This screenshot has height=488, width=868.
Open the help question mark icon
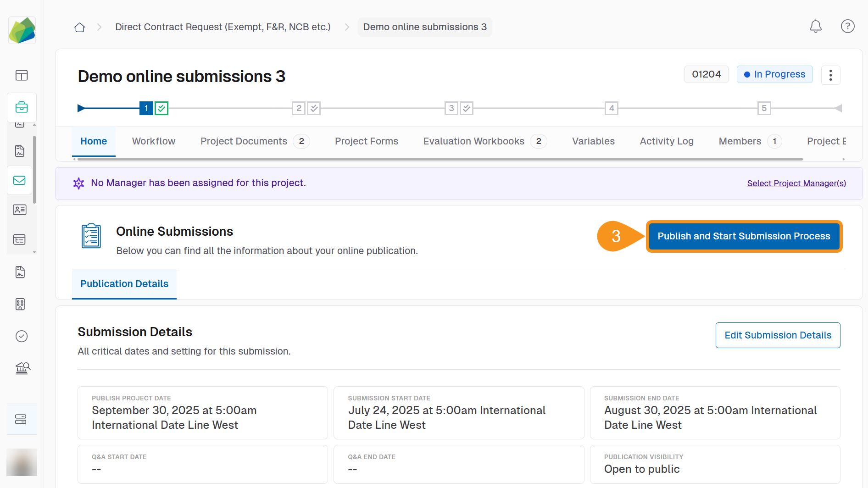click(847, 27)
